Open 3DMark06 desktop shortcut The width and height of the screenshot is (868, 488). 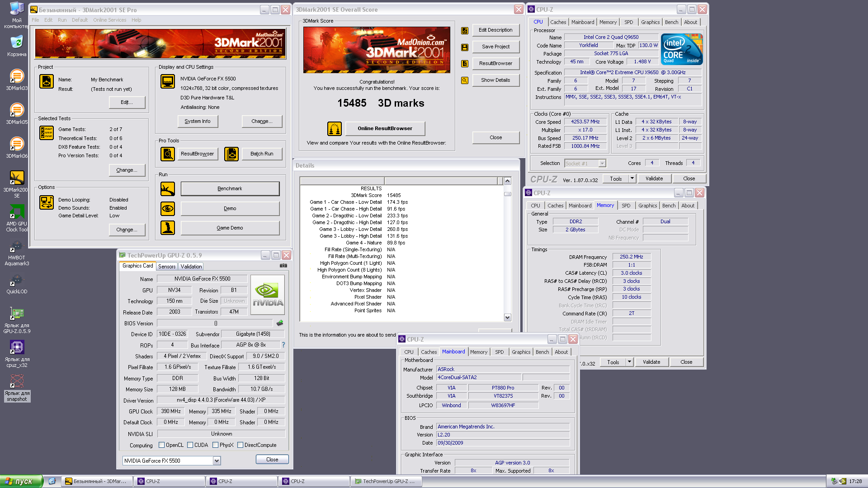(17, 147)
